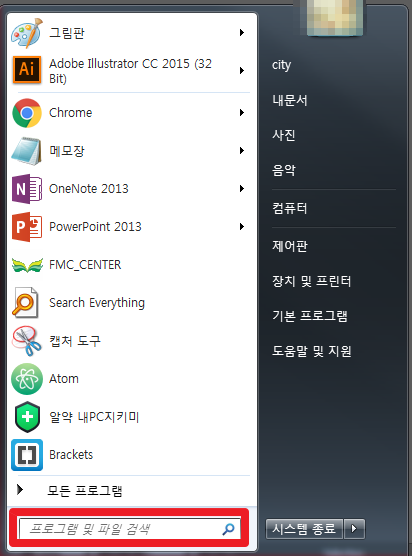
Task: Launch PowerPoint 2013 from its icon
Action: (x=27, y=227)
